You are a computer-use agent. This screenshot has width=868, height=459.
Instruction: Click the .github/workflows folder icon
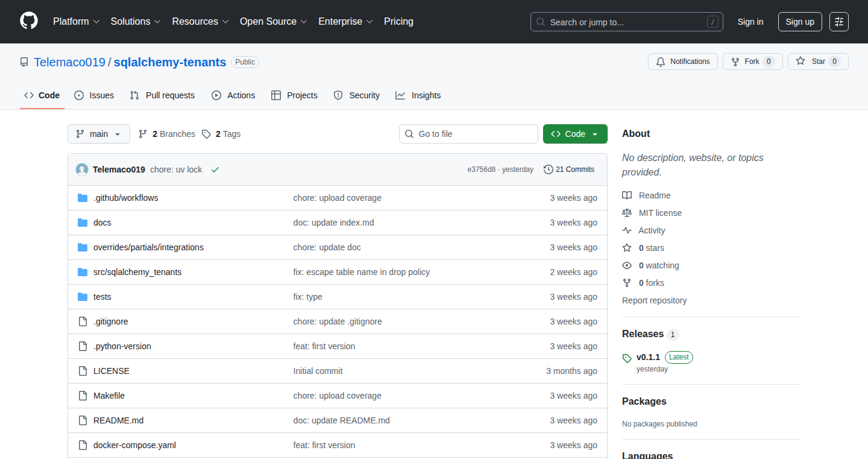tap(83, 198)
